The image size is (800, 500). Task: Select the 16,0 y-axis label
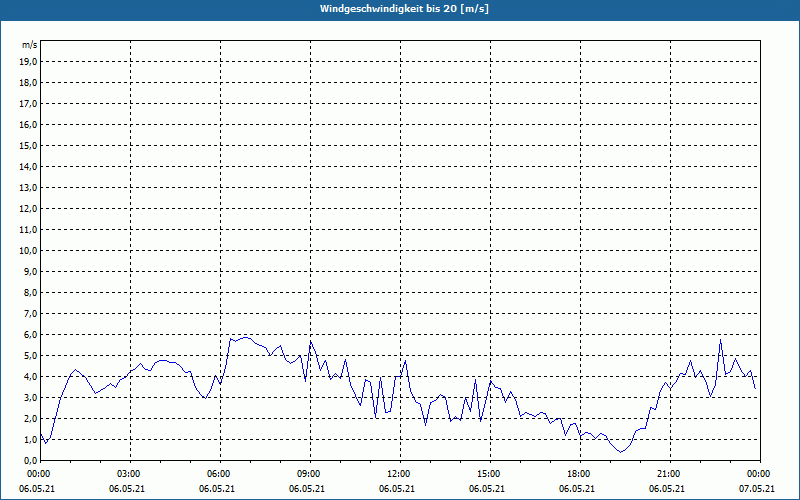28,124
